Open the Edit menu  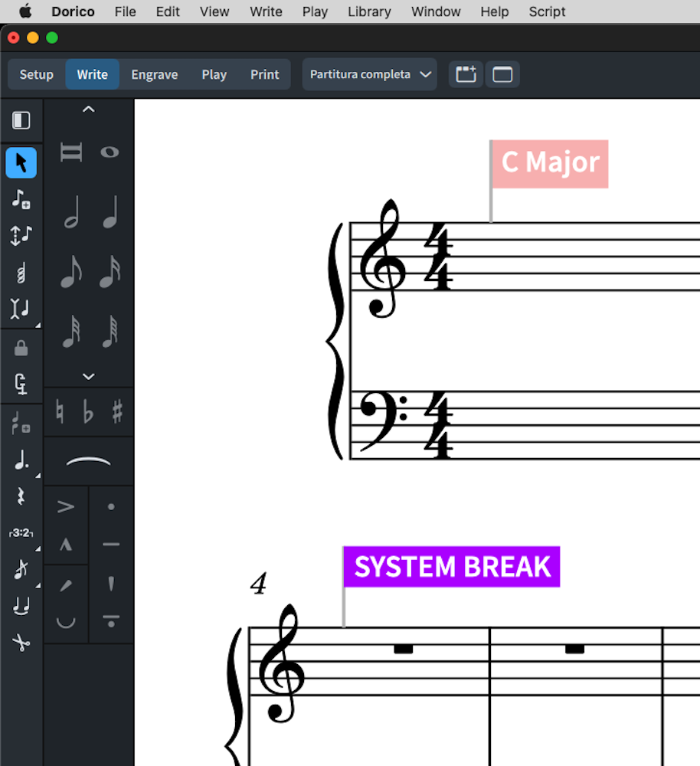pyautogui.click(x=168, y=11)
